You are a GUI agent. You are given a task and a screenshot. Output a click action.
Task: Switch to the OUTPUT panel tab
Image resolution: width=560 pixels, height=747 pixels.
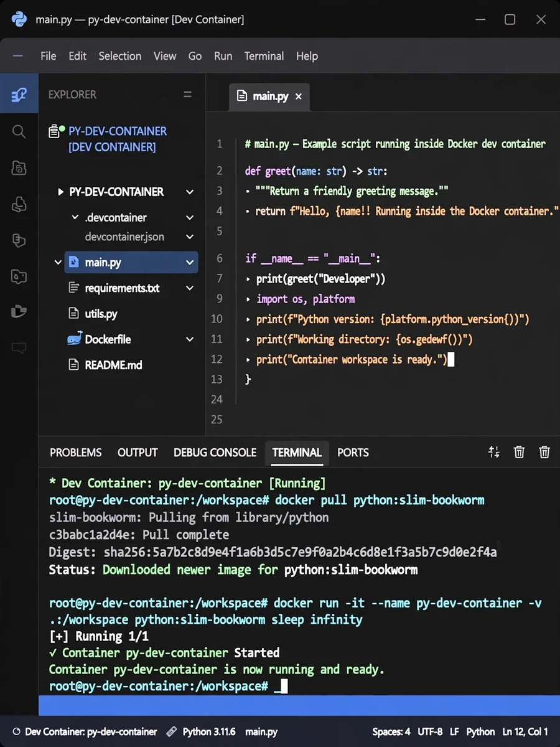138,453
